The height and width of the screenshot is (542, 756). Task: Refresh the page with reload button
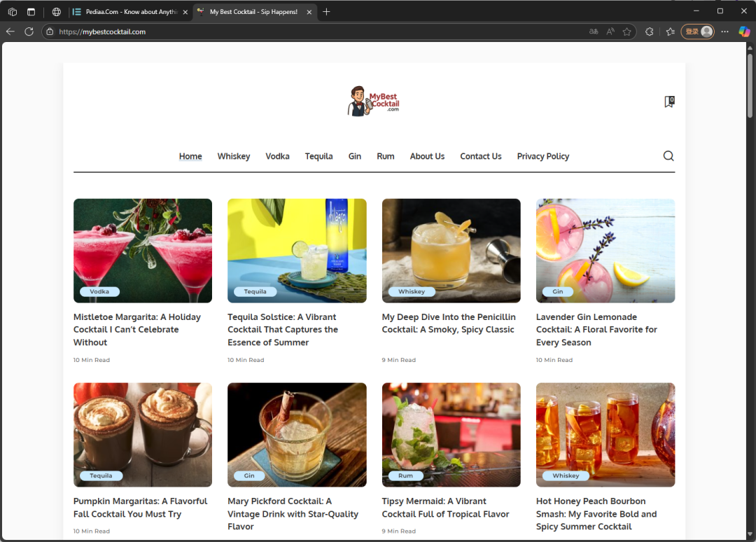[29, 32]
